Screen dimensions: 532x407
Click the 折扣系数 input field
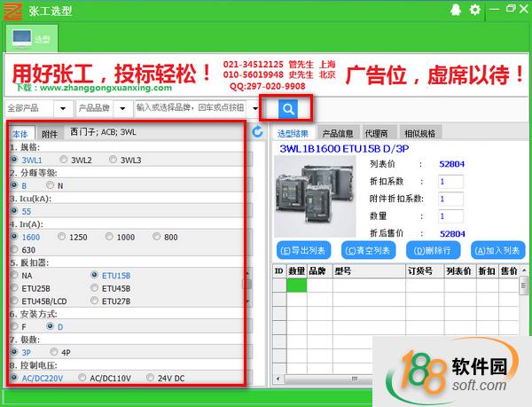click(451, 182)
